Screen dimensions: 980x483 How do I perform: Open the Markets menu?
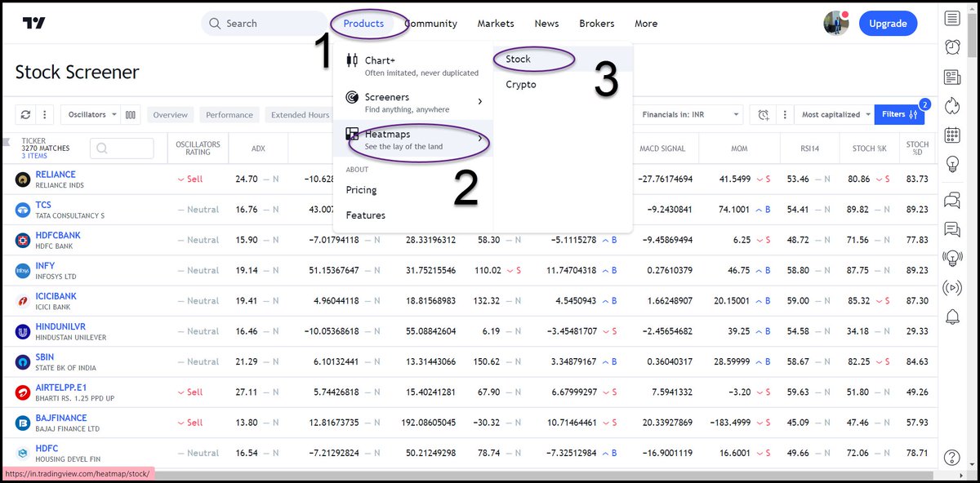click(x=496, y=24)
